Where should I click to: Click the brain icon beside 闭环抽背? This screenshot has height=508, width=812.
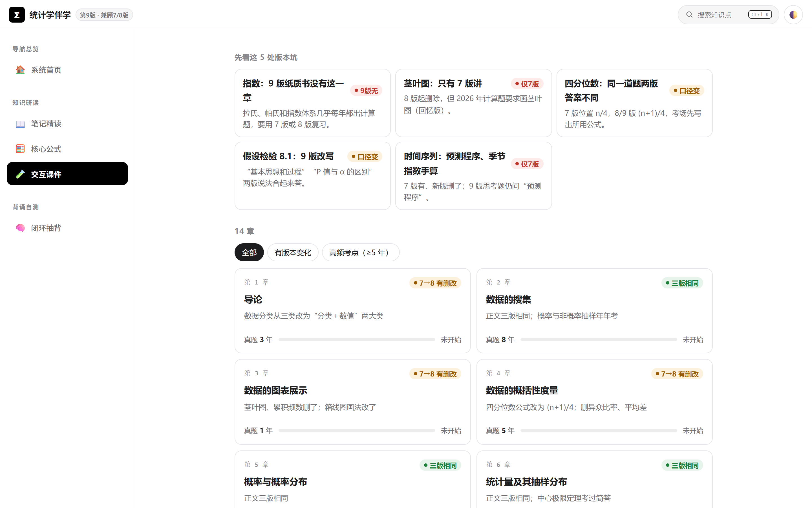20,228
